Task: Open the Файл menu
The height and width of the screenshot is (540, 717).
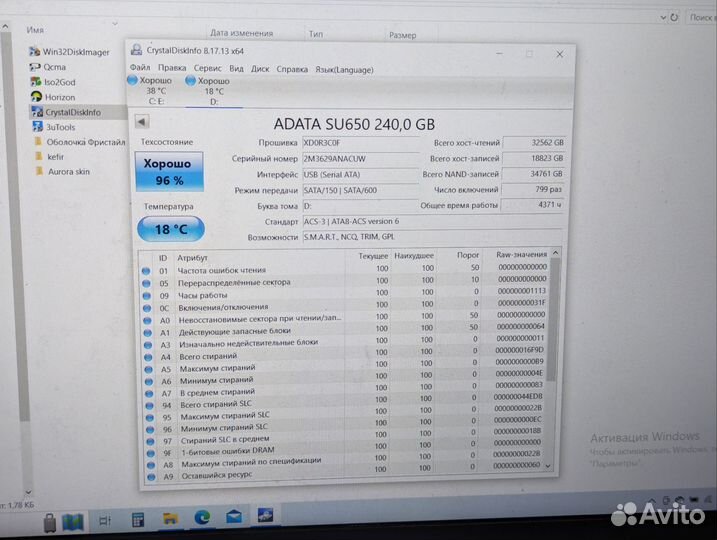Action: click(x=140, y=67)
